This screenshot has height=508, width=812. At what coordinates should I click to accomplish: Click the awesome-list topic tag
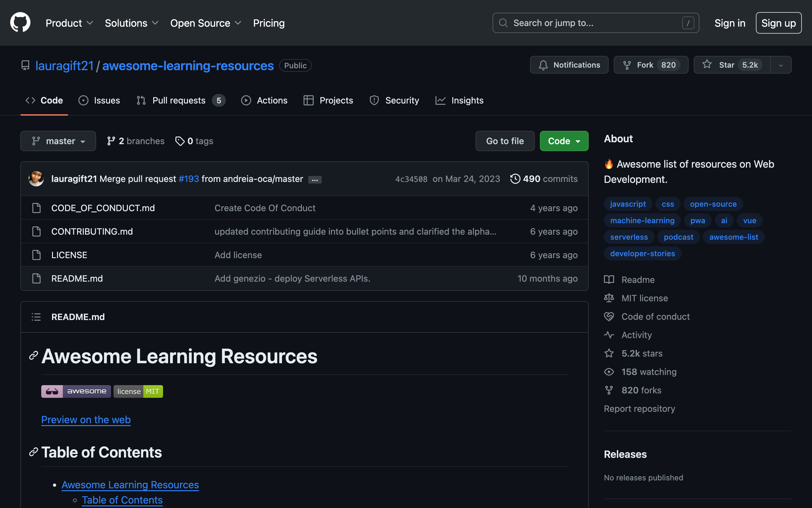pos(733,237)
